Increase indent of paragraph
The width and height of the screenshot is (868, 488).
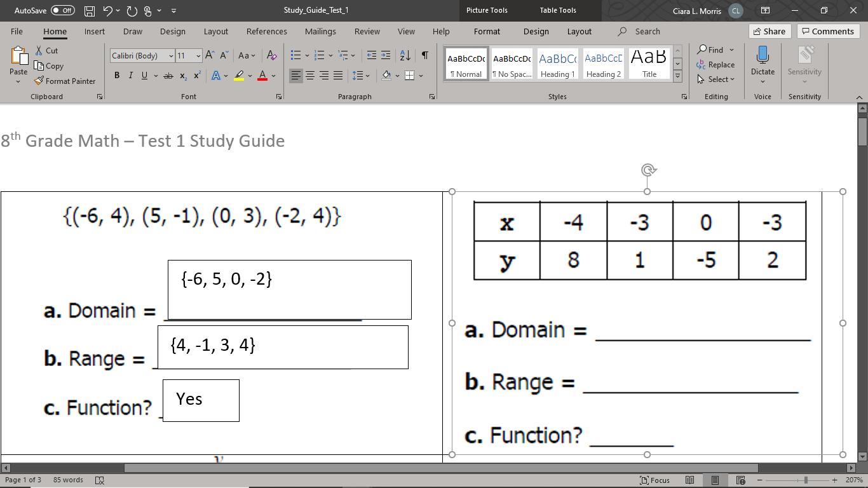click(386, 55)
